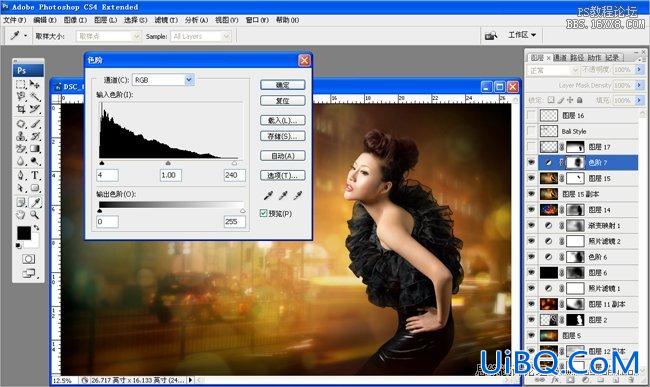
Task: Open the sample size dropdown in options bar
Action: tap(136, 36)
